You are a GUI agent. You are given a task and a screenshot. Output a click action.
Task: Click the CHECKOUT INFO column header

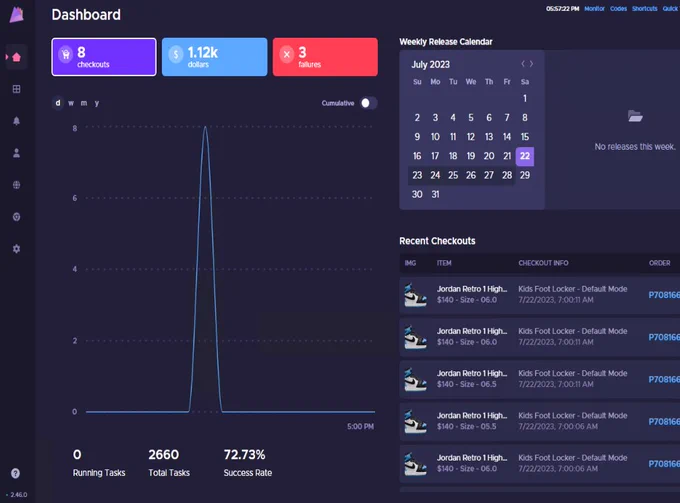(x=543, y=263)
